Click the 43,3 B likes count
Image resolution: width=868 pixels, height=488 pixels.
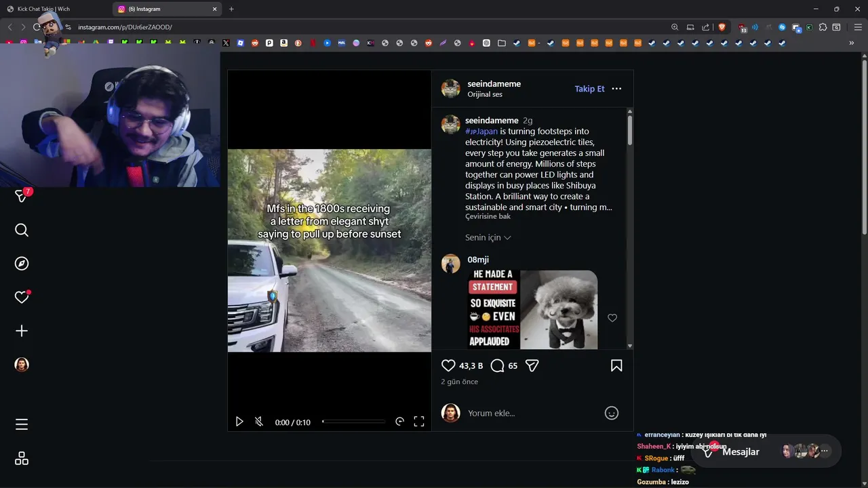pyautogui.click(x=471, y=366)
